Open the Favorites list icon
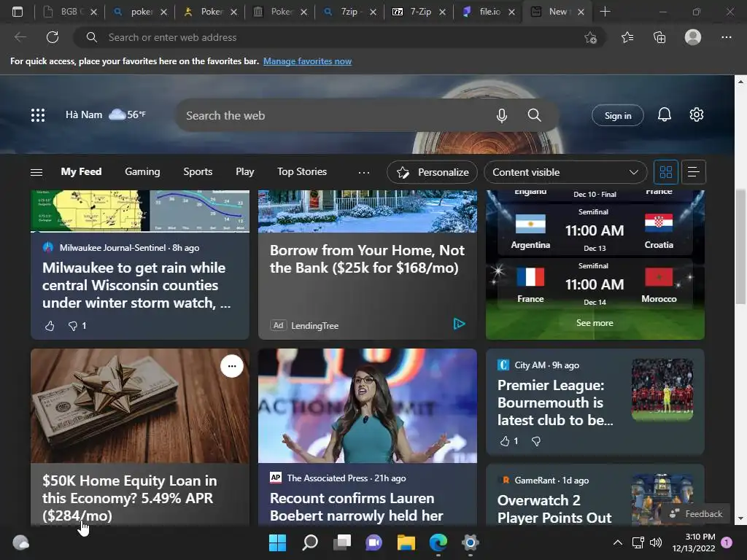This screenshot has height=560, width=747. 627,37
